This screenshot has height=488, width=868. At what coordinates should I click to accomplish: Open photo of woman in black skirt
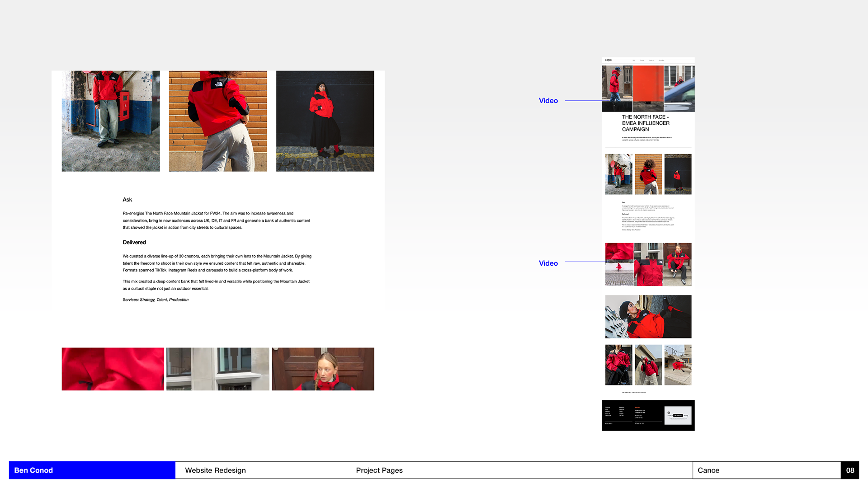point(325,121)
